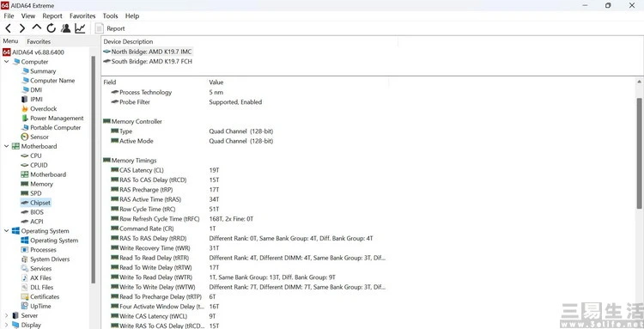Open the BIOS tree item

(x=32, y=212)
